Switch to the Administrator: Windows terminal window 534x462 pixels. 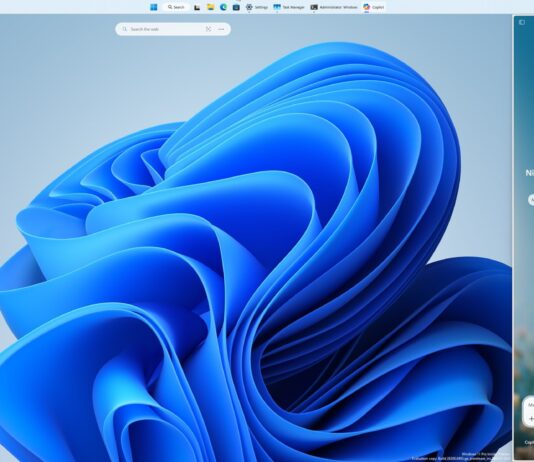(x=334, y=7)
